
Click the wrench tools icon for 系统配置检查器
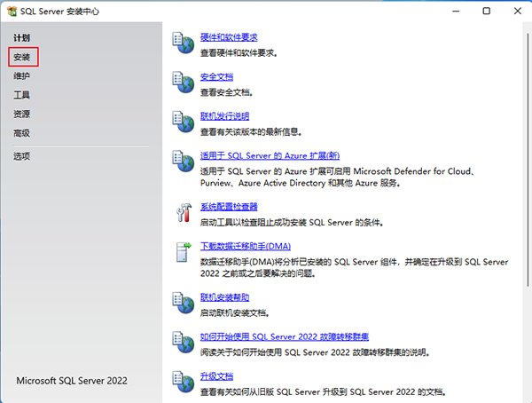pos(184,213)
